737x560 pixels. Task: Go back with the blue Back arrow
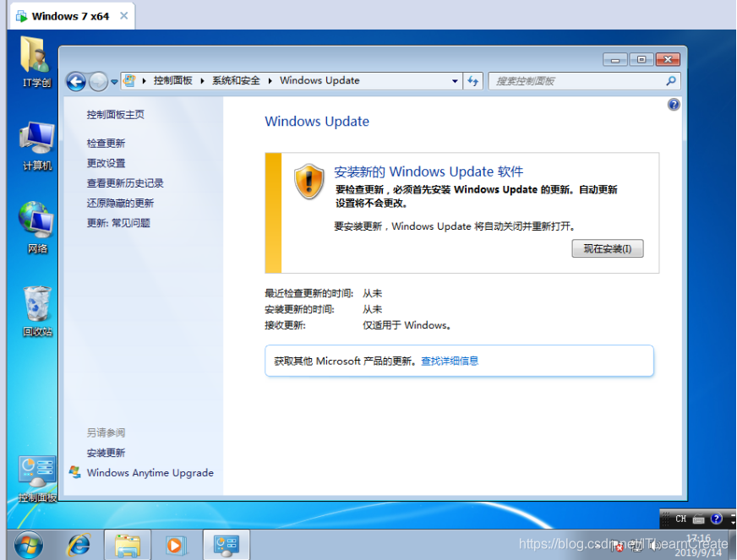(76, 82)
